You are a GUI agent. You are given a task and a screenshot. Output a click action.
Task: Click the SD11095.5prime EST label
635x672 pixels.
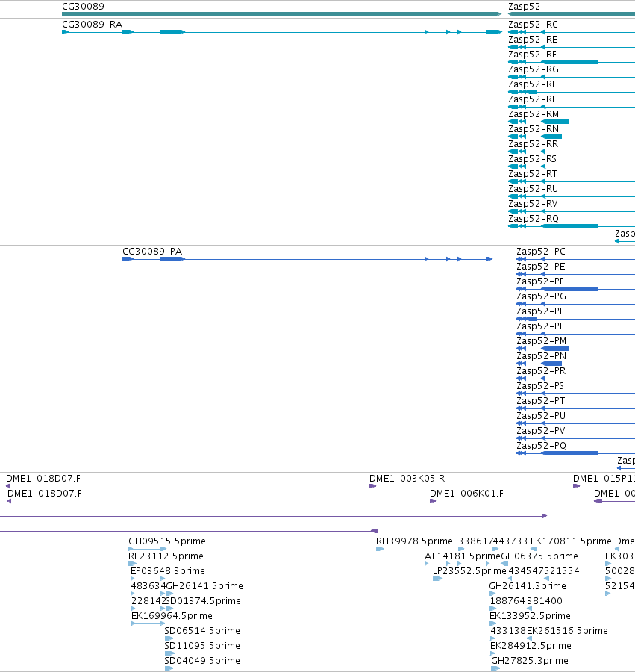coord(202,647)
